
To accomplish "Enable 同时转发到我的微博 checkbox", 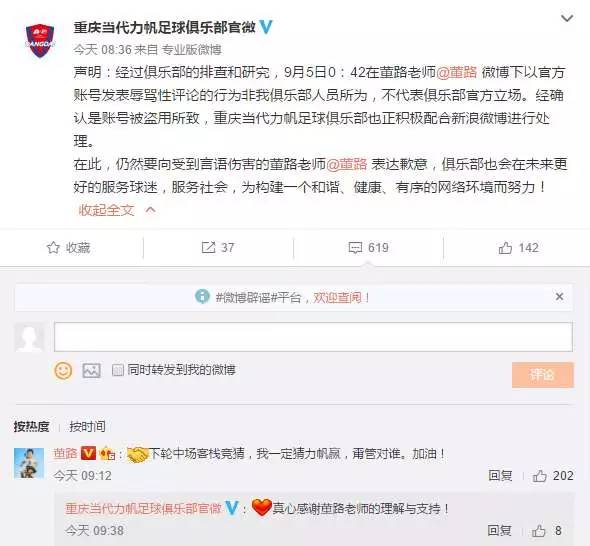I will click(x=117, y=370).
